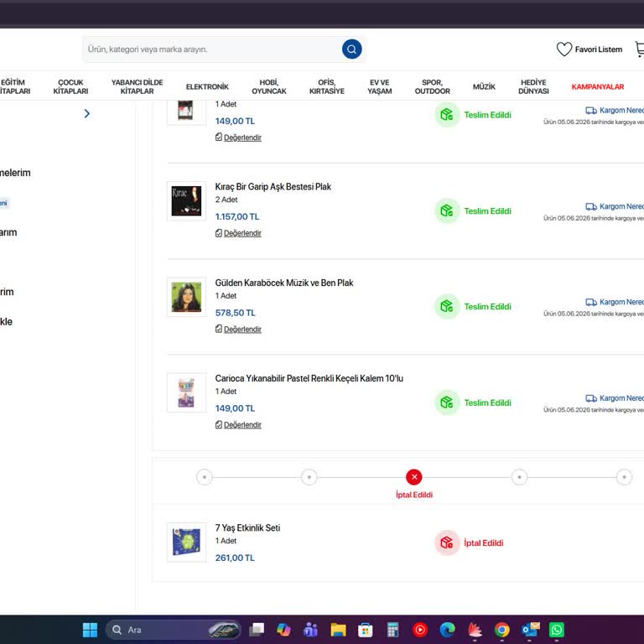
Task: Open the SPOR, OUTDOOR menu
Action: coord(432,86)
